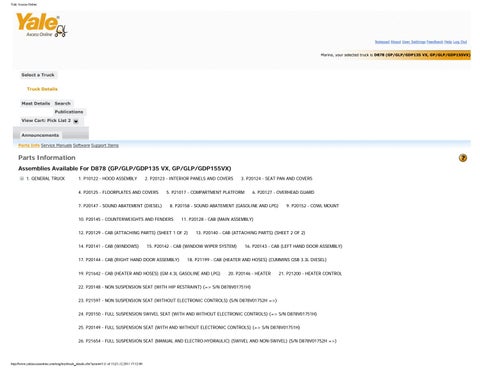480x371 pixels.
Task: Open P20140 - CAB attaching parts sheet 2
Action: point(250,233)
